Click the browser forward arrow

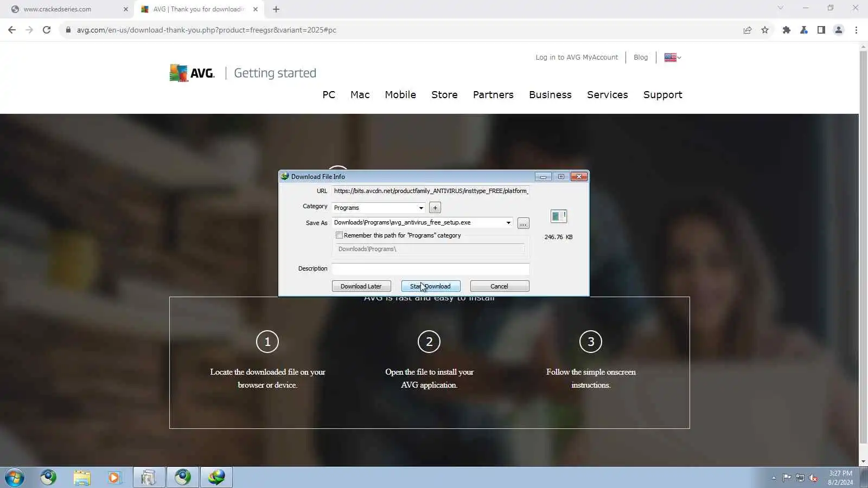click(29, 30)
